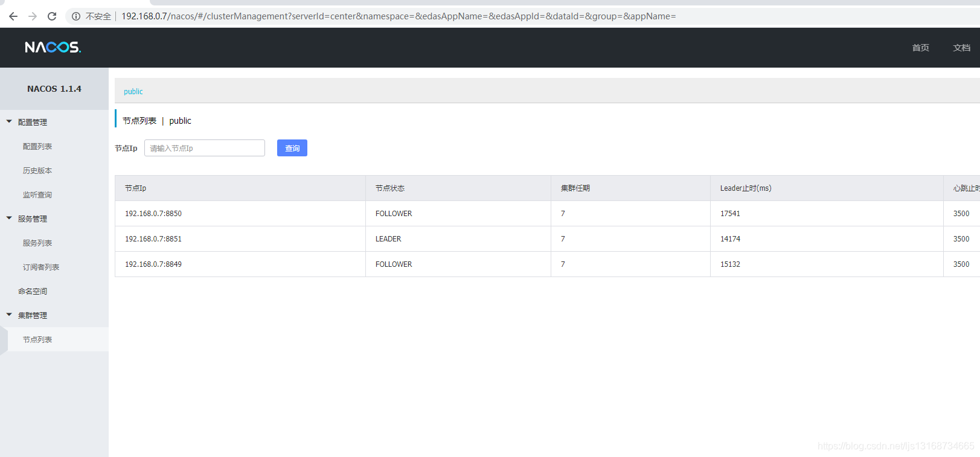980x457 pixels.
Task: Open 配置列表 in the sidebar
Action: tap(37, 146)
